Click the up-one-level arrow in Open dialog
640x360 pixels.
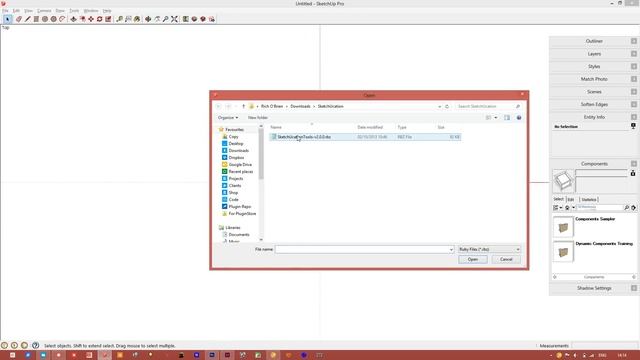tap(243, 106)
